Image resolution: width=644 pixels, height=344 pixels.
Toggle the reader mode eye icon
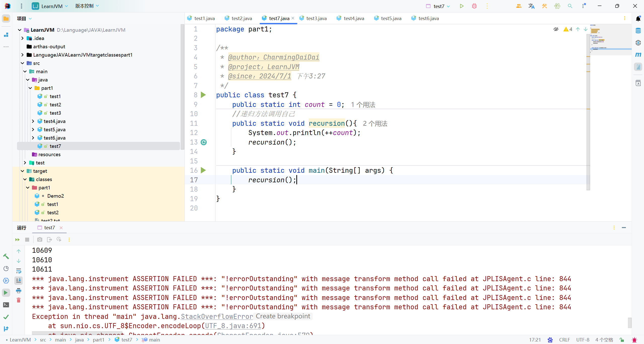coord(556,29)
